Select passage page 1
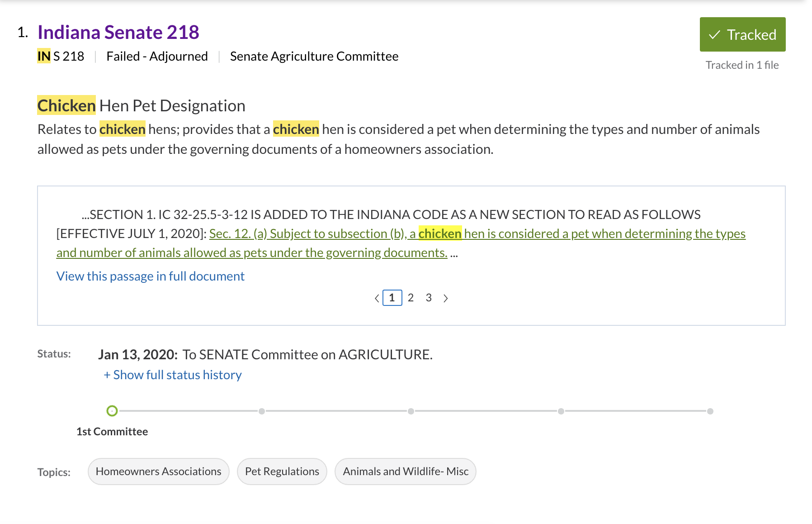This screenshot has height=524, width=812. (x=392, y=298)
